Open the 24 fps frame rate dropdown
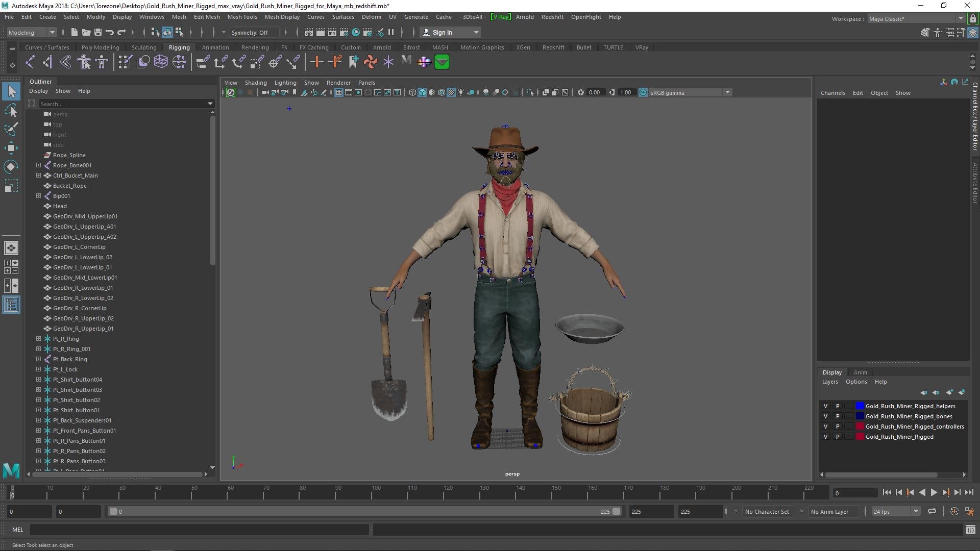The height and width of the screenshot is (551, 980). point(895,511)
